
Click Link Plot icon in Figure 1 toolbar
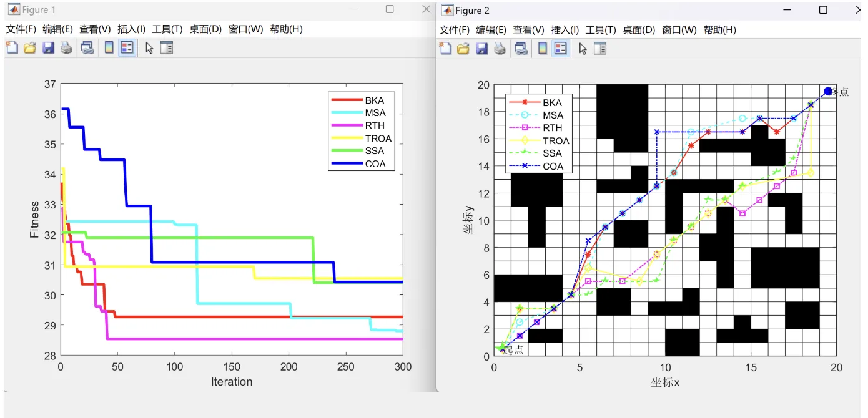pyautogui.click(x=87, y=47)
